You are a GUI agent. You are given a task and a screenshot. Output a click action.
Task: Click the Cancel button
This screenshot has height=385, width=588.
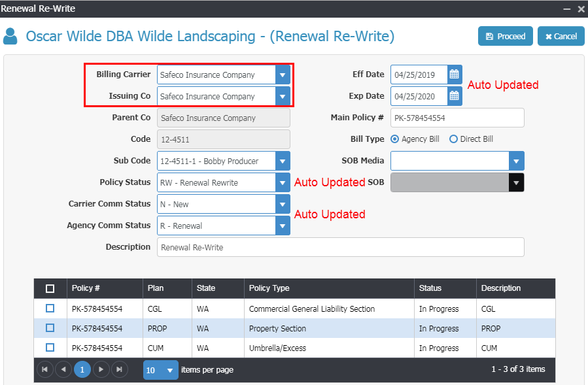pos(561,37)
